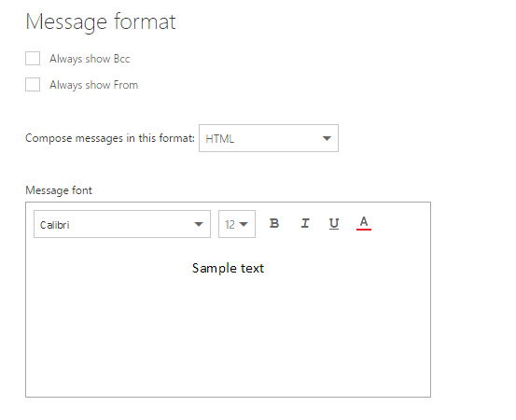516x420 pixels.
Task: Click the 'Compose messages in this format' label
Action: point(110,138)
